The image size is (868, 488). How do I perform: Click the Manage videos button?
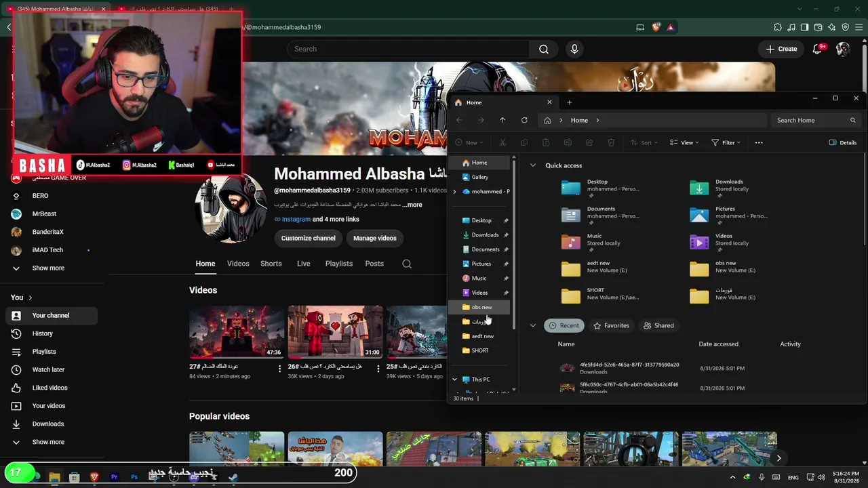click(x=375, y=238)
